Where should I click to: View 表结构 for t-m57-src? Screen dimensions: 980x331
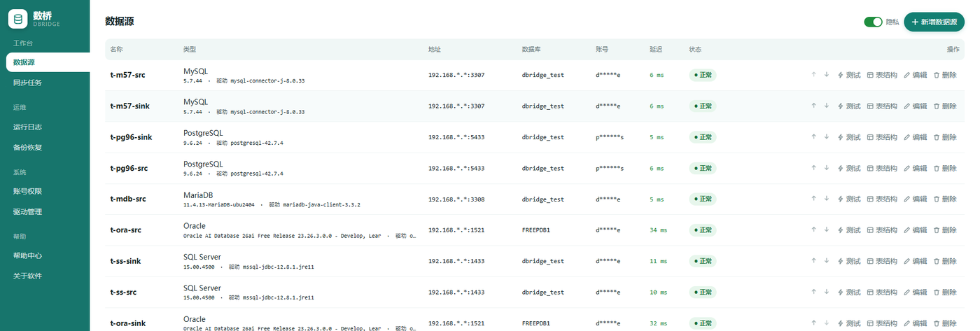point(882,75)
